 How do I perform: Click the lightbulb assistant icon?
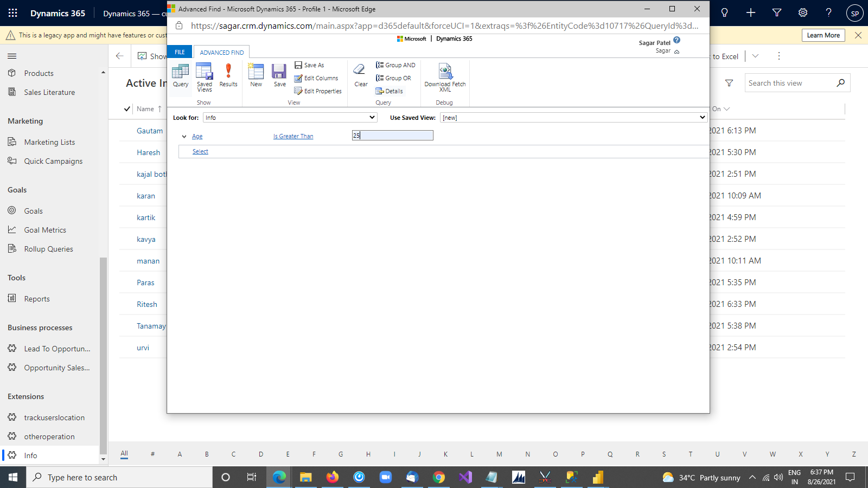[724, 13]
